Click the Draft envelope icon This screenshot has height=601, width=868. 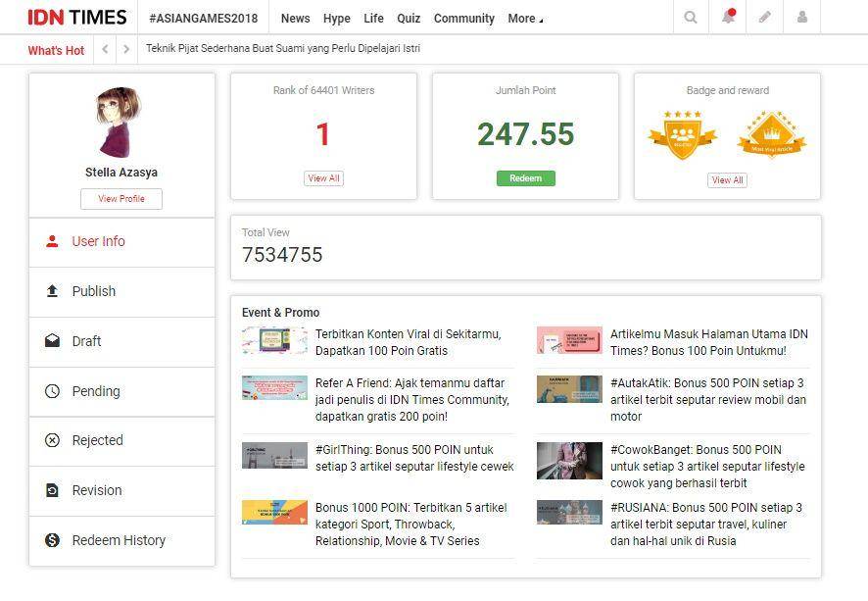pyautogui.click(x=52, y=340)
